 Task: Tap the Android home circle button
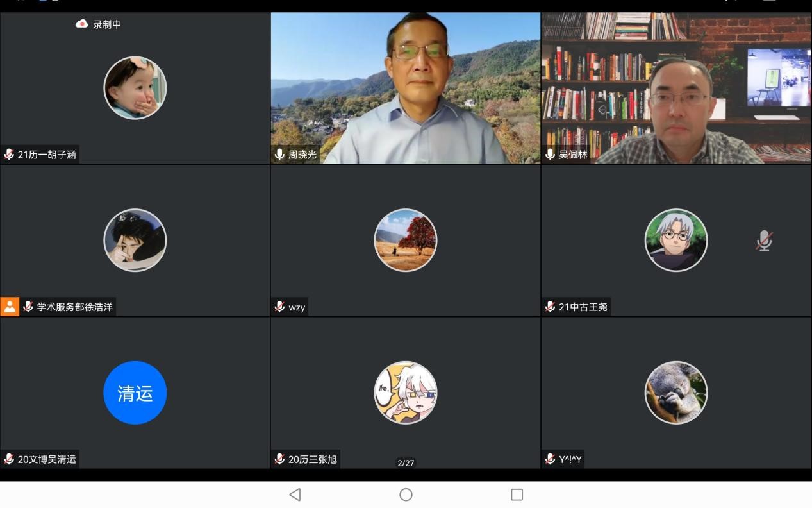click(406, 495)
